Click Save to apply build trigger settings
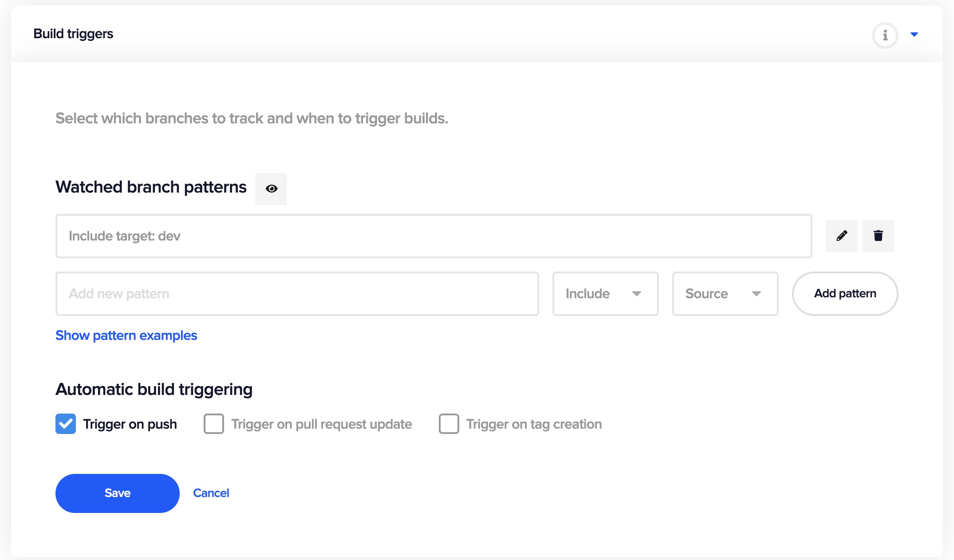This screenshot has height=560, width=954. pos(117,493)
